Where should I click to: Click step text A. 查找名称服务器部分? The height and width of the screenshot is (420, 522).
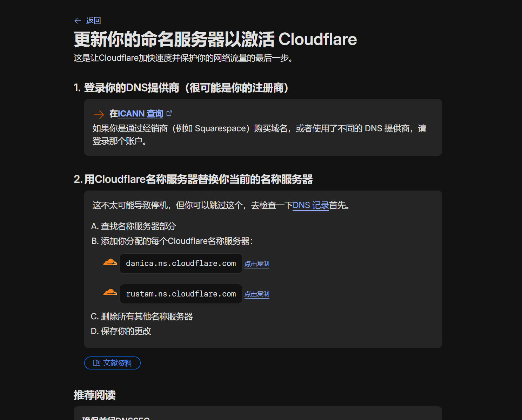click(x=133, y=226)
